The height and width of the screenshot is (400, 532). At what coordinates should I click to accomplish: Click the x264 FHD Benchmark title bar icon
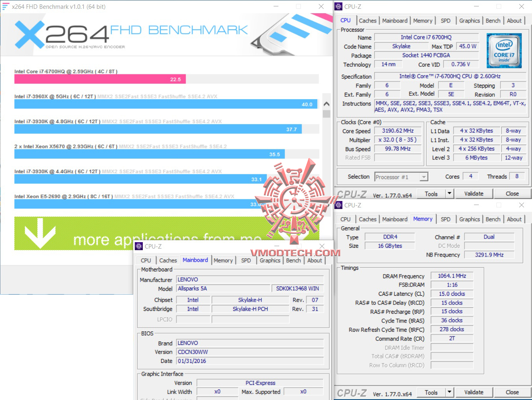[x=6, y=6]
